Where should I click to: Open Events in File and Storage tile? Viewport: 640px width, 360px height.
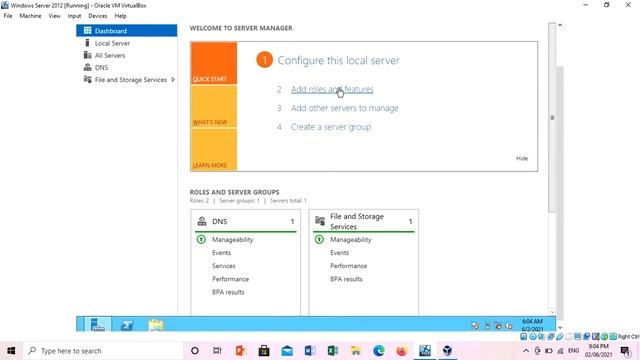[x=339, y=253]
